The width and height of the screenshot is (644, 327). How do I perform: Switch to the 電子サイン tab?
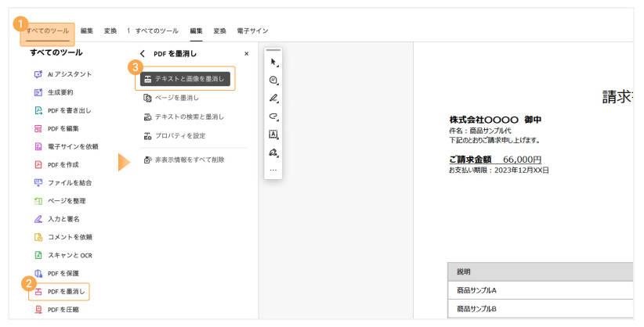coord(252,31)
